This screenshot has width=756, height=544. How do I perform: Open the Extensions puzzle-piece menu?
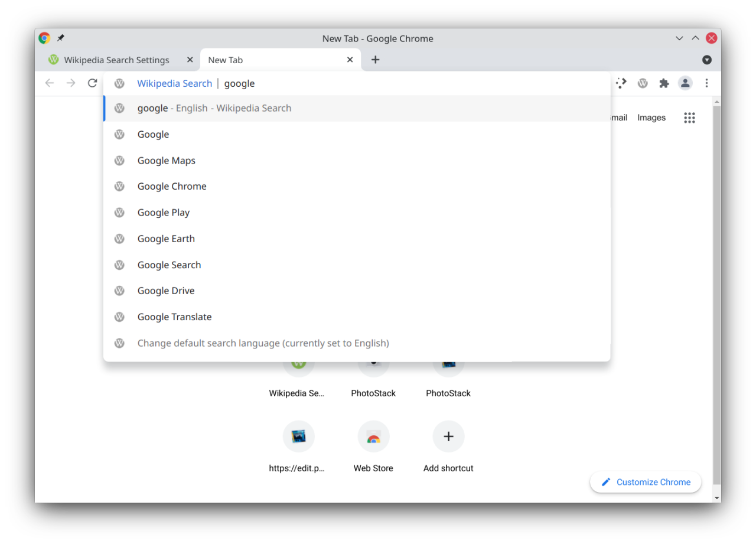[664, 83]
